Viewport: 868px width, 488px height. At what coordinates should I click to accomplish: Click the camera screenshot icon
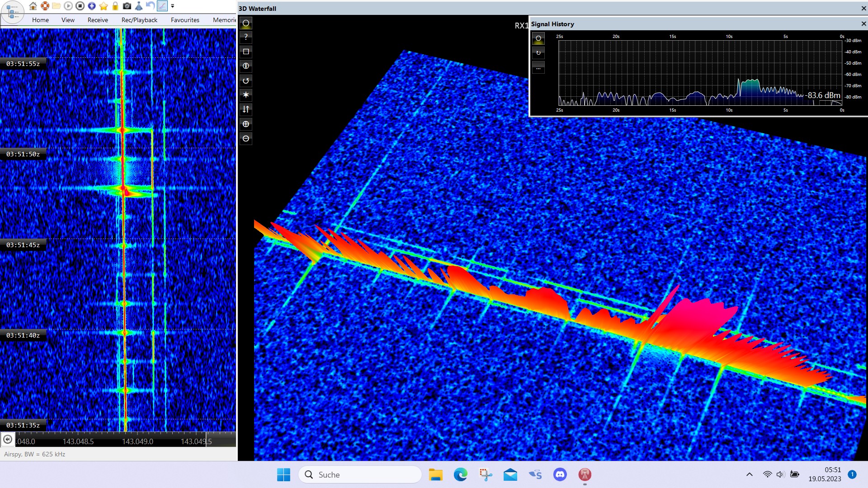coord(127,6)
